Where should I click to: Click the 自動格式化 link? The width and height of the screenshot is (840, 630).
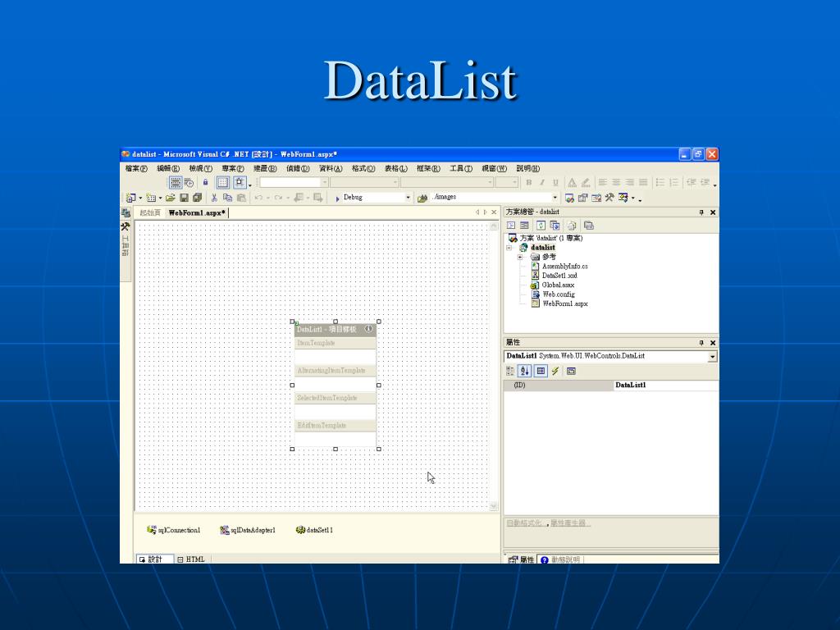tap(524, 523)
